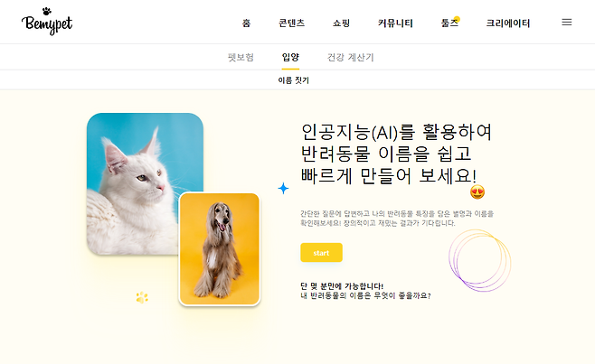Switch to the 건강 계산기 tab
This screenshot has width=595, height=364.
tap(350, 57)
